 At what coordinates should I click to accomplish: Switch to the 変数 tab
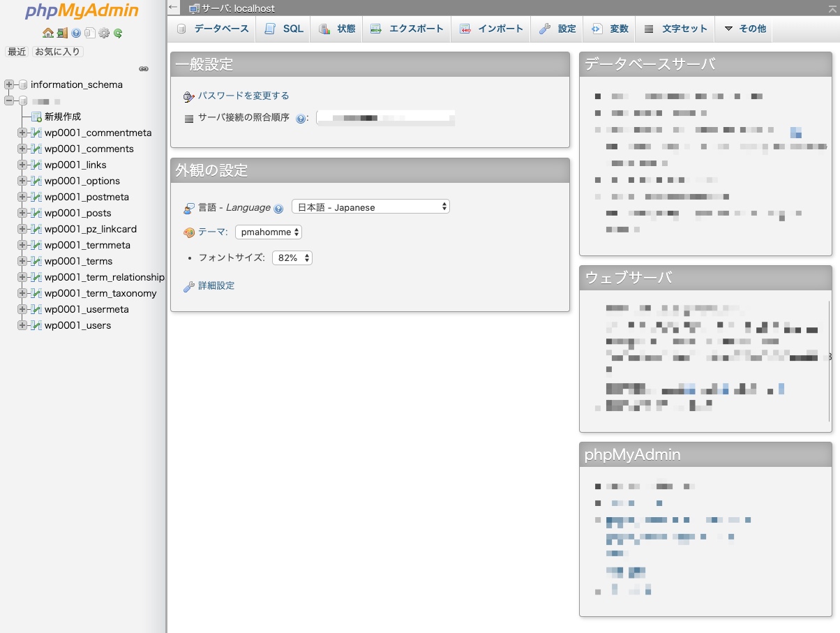coord(610,29)
